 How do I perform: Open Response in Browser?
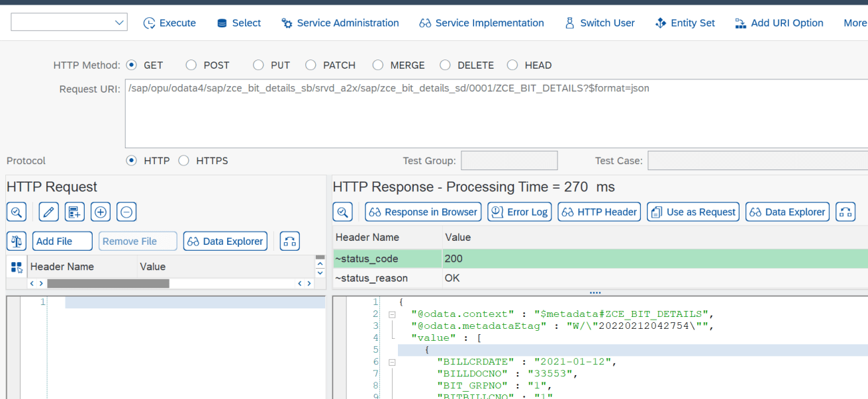(x=422, y=212)
